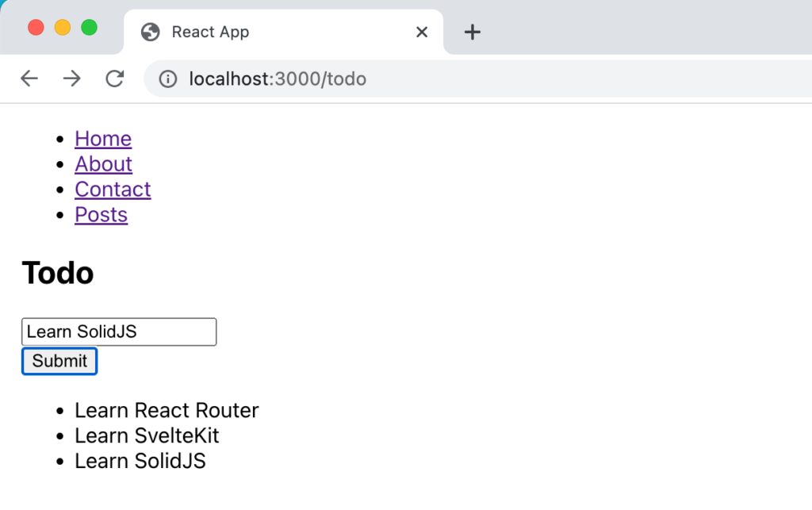The image size is (812, 510).
Task: Navigate to the About page
Action: click(x=103, y=164)
